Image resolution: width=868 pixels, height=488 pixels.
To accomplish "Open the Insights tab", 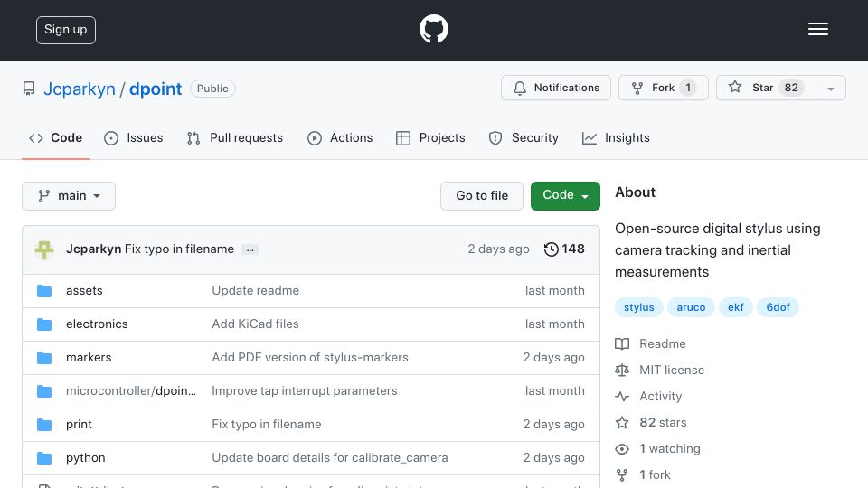I will [x=616, y=137].
